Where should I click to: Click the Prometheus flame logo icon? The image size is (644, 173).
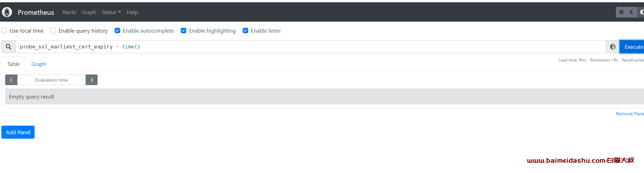click(7, 12)
